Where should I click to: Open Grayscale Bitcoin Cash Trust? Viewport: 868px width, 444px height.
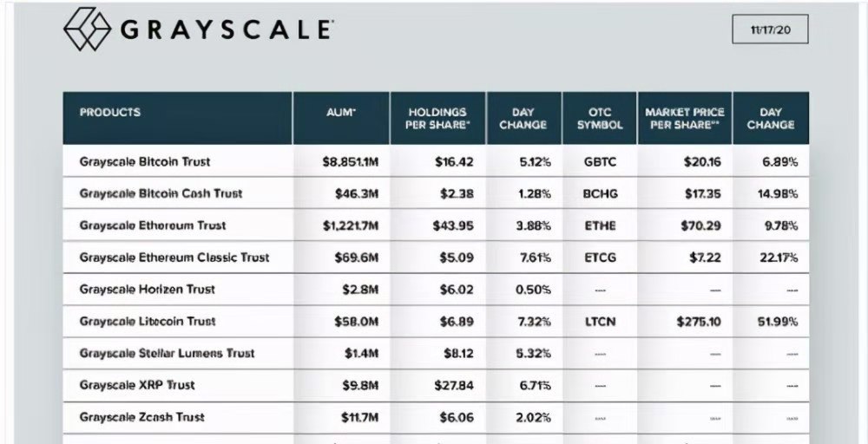[161, 193]
